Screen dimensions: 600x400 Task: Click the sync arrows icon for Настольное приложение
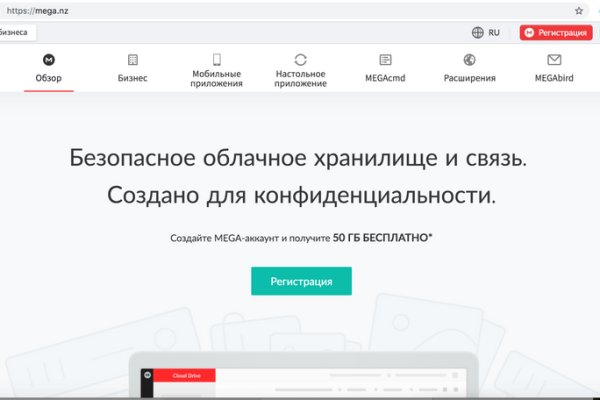(x=301, y=60)
